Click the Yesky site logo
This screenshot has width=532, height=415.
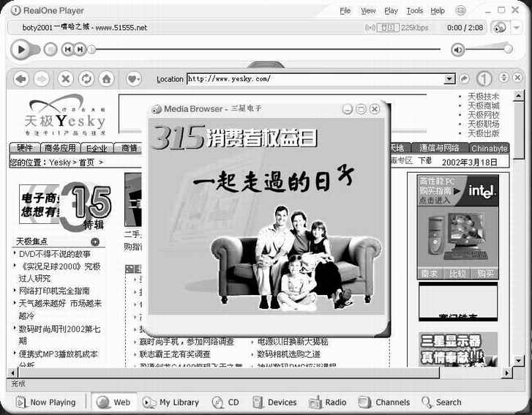tap(65, 116)
